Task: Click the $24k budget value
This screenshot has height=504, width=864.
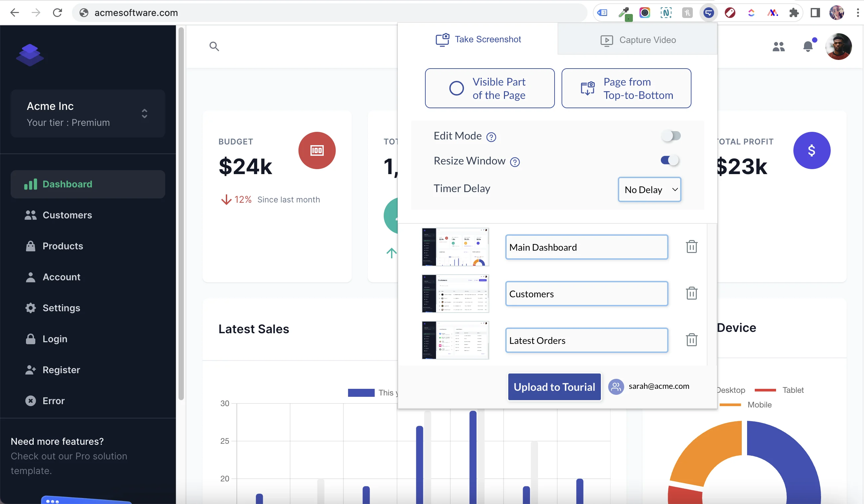Action: pos(245,166)
